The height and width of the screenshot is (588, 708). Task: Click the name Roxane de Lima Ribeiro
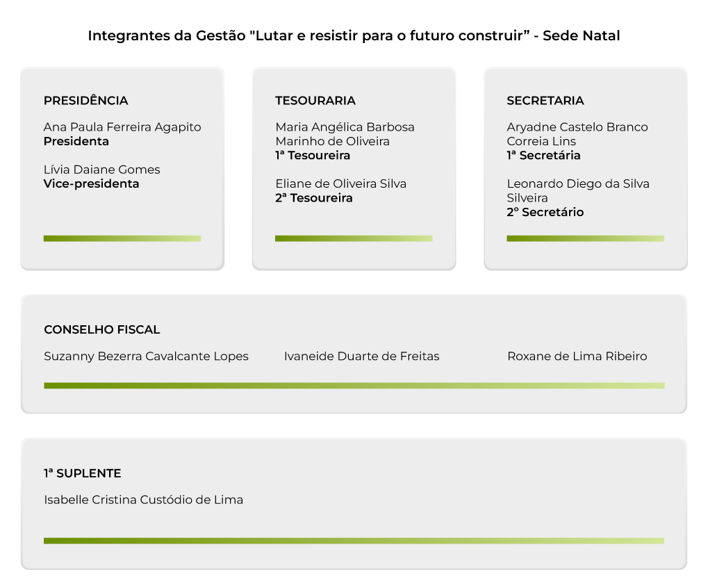[577, 357]
